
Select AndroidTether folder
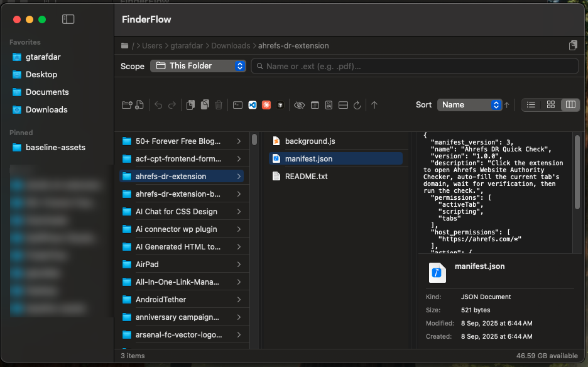tap(182, 300)
